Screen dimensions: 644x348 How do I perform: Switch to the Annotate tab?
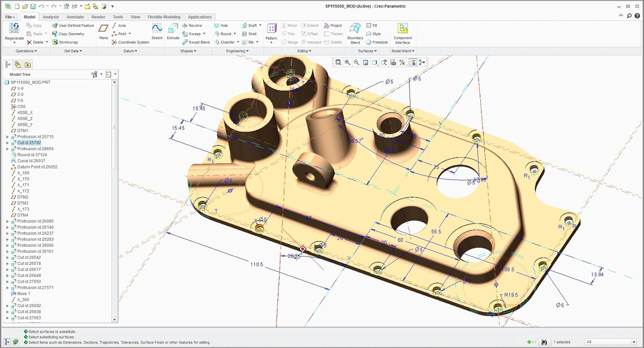(75, 17)
